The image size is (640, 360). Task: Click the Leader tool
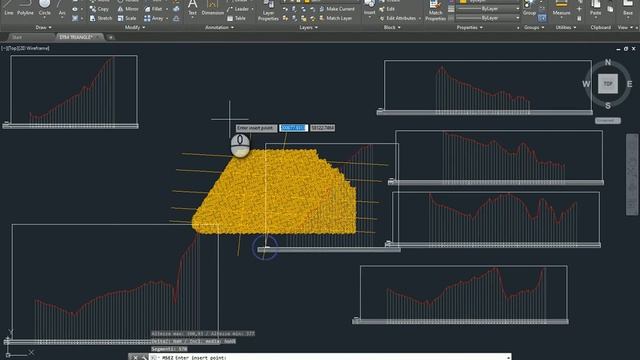tap(238, 9)
